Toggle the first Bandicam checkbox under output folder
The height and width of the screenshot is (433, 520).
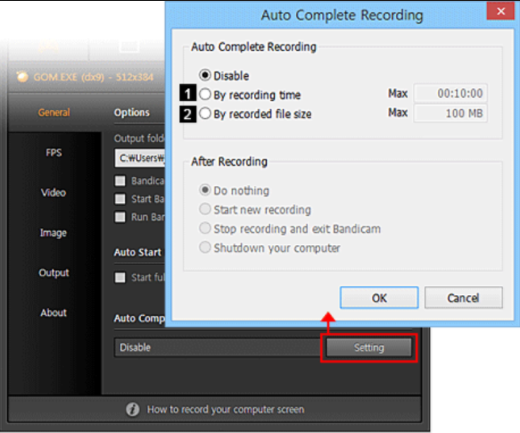point(120,181)
